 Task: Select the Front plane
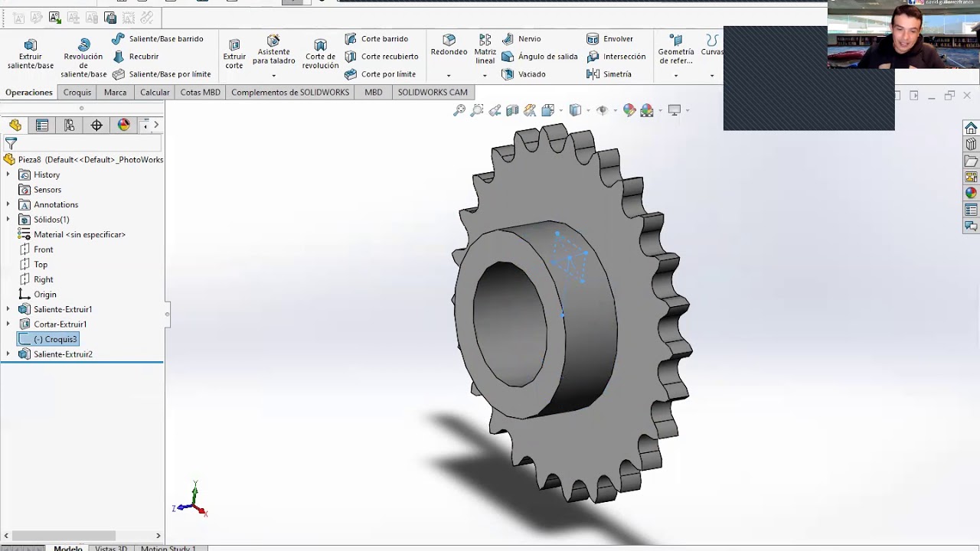click(44, 249)
